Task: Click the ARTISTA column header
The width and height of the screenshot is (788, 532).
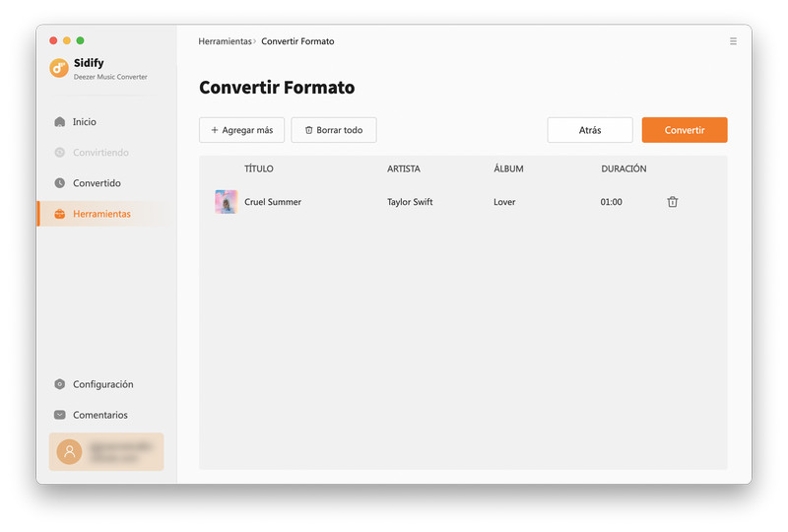Action: pyautogui.click(x=404, y=168)
